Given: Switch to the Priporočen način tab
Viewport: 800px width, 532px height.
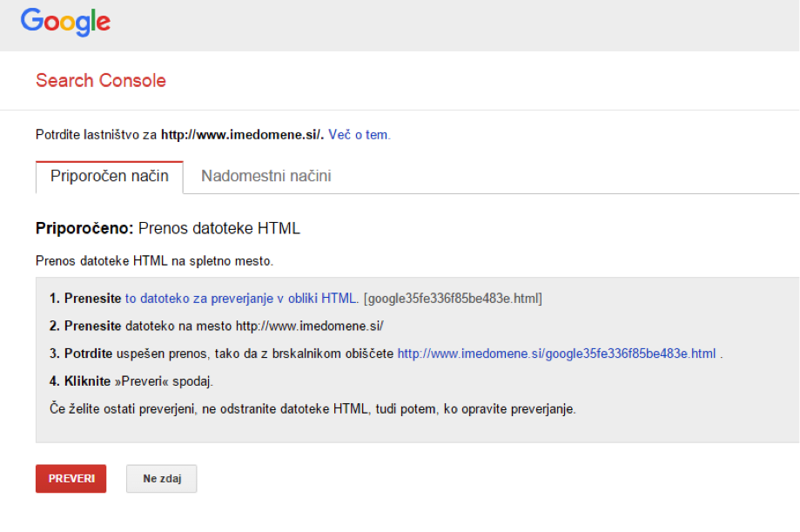Looking at the screenshot, I should click(x=110, y=176).
